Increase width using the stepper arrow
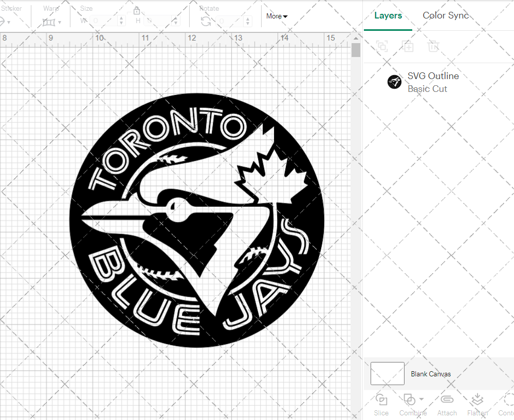This screenshot has height=420, width=514. 121,20
